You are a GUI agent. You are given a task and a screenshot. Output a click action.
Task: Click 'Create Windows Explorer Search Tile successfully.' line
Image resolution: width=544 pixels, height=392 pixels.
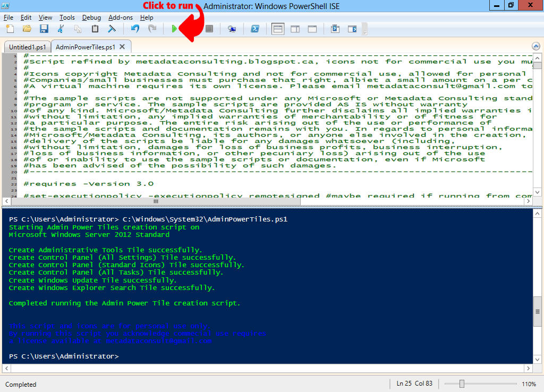pos(112,288)
